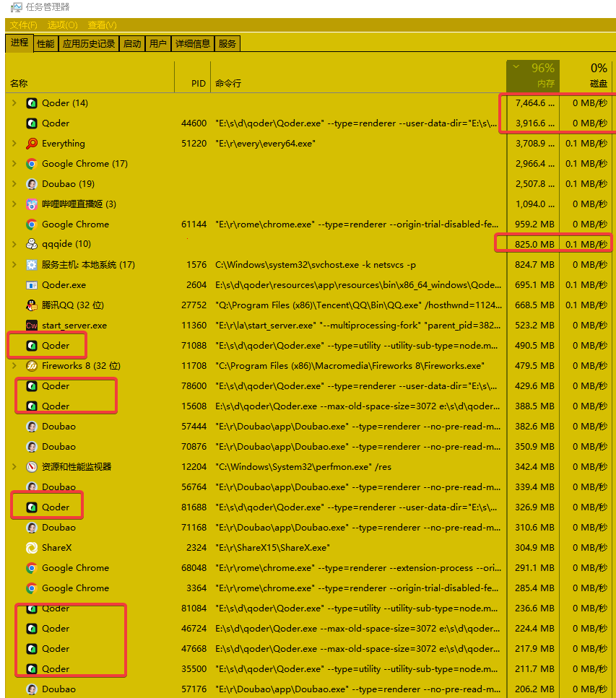Click the Task Manager title bar icon
Screen dimensions: 616x698
tap(17, 7)
